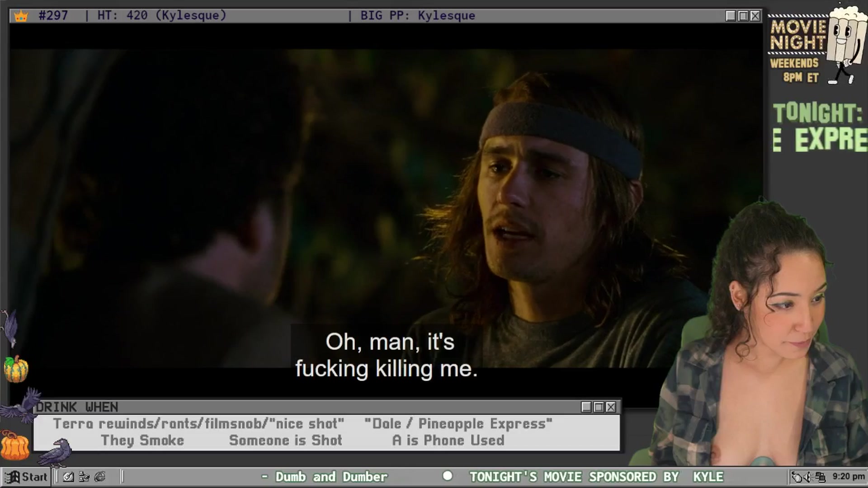Click the 'WEEKENDS 8PM ET' schedule text
The width and height of the screenshot is (868, 488).
tap(795, 70)
